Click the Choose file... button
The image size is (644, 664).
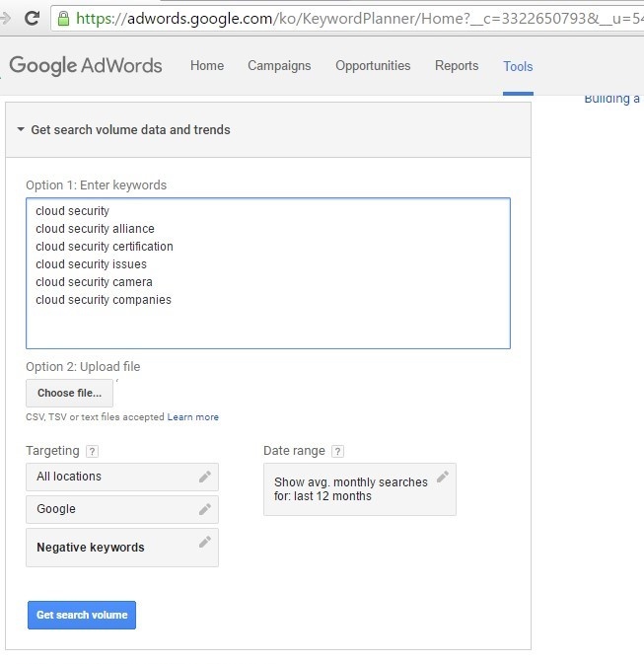(69, 393)
